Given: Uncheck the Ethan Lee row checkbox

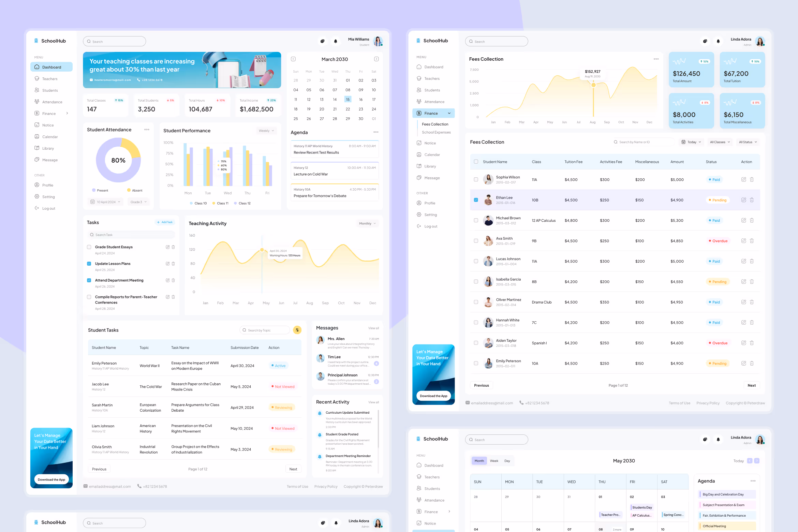Looking at the screenshot, I should pos(476,200).
